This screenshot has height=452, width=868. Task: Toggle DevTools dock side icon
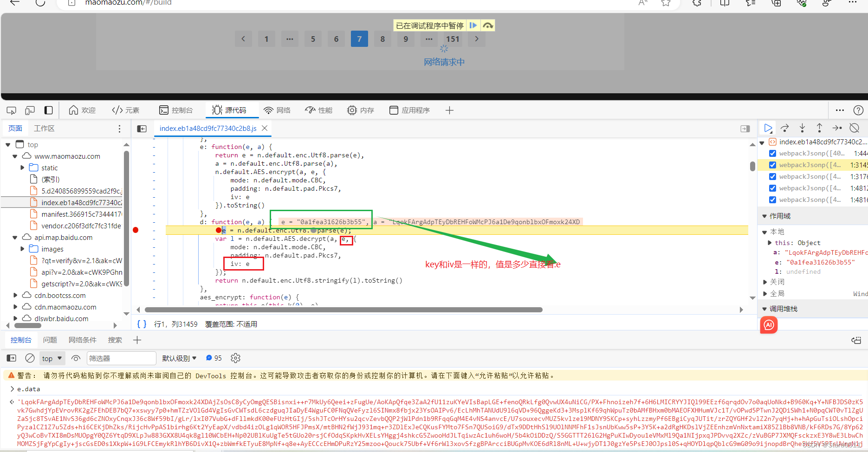pyautogui.click(x=48, y=110)
